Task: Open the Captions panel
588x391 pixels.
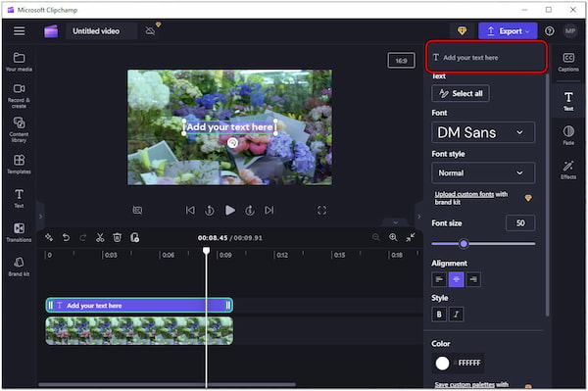Action: 568,62
